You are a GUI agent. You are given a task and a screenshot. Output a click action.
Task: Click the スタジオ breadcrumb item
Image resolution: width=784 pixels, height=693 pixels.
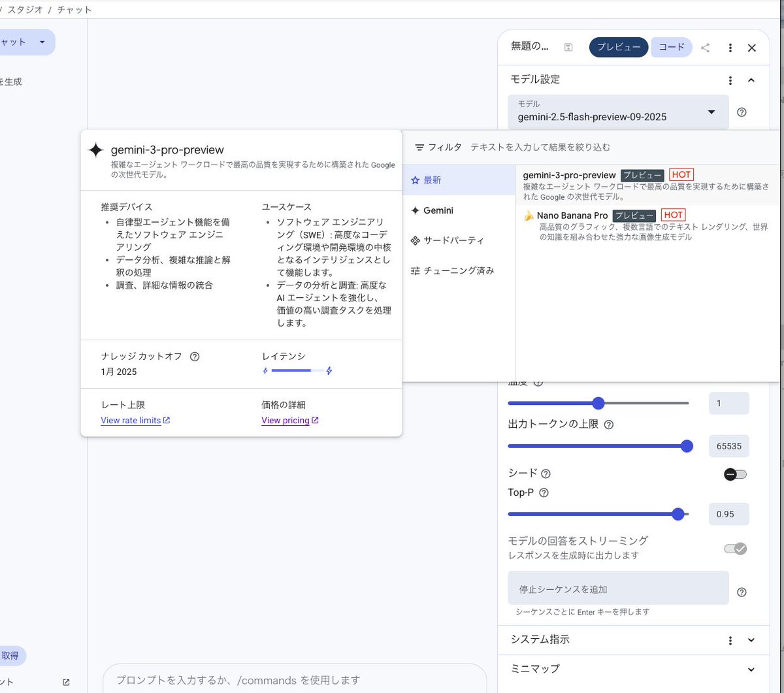(x=25, y=10)
